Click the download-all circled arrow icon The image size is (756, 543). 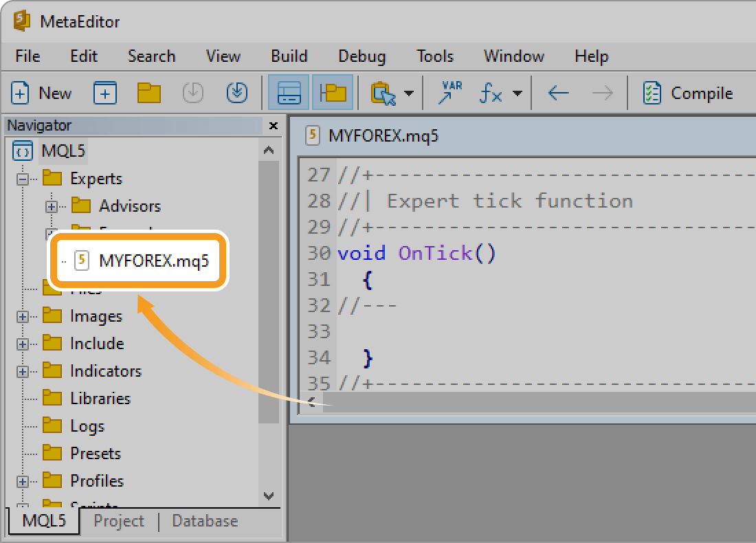click(236, 93)
